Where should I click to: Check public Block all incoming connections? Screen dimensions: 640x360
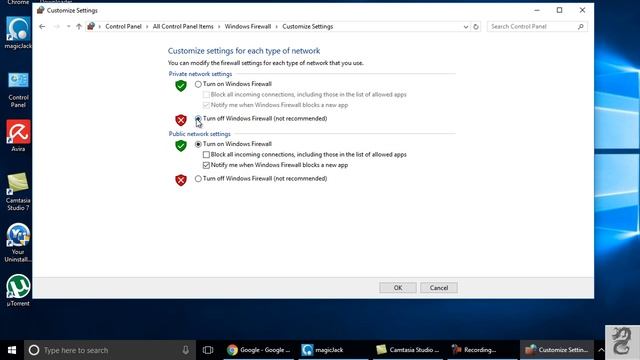[206, 155]
